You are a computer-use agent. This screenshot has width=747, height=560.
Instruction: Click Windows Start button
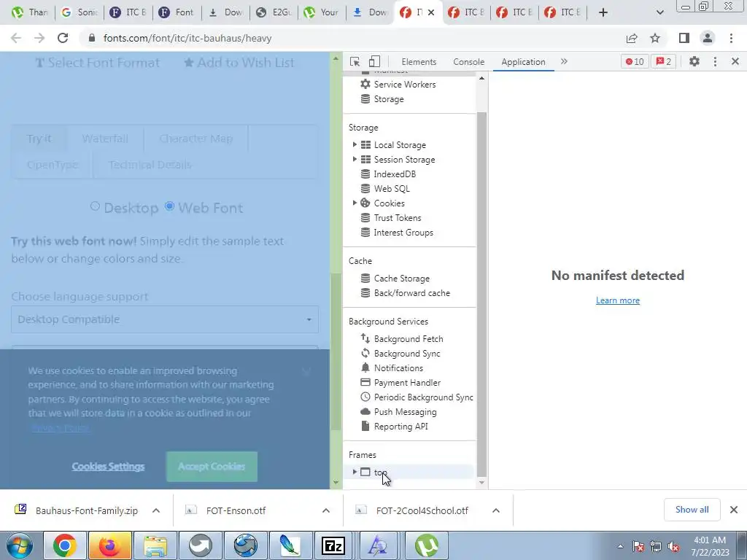pos(19,545)
